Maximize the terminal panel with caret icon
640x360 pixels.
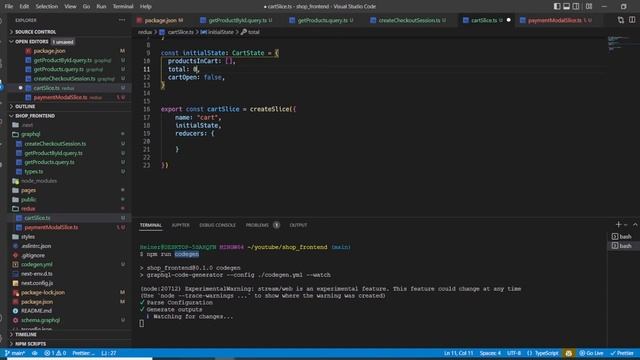pos(635,224)
